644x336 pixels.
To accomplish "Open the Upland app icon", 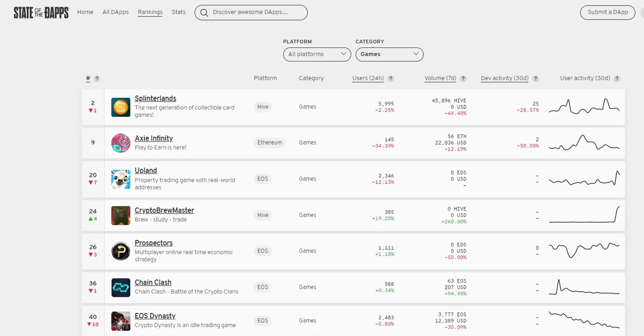I will [x=121, y=179].
